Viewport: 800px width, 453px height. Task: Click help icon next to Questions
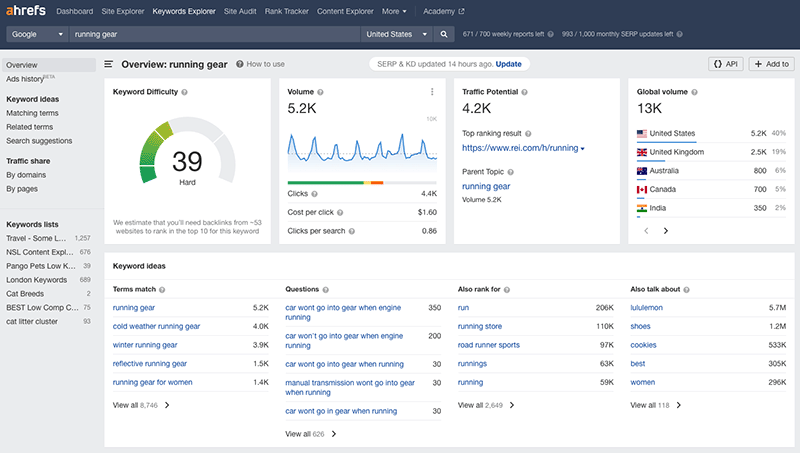coord(326,290)
